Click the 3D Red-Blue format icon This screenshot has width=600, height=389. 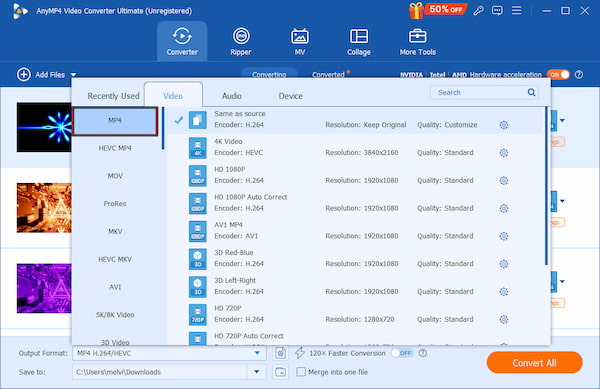tap(197, 259)
